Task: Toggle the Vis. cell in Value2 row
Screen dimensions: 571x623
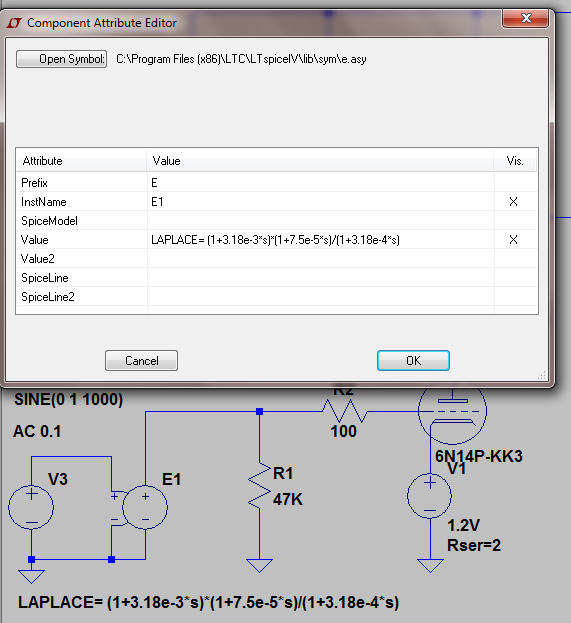Action: coord(515,259)
